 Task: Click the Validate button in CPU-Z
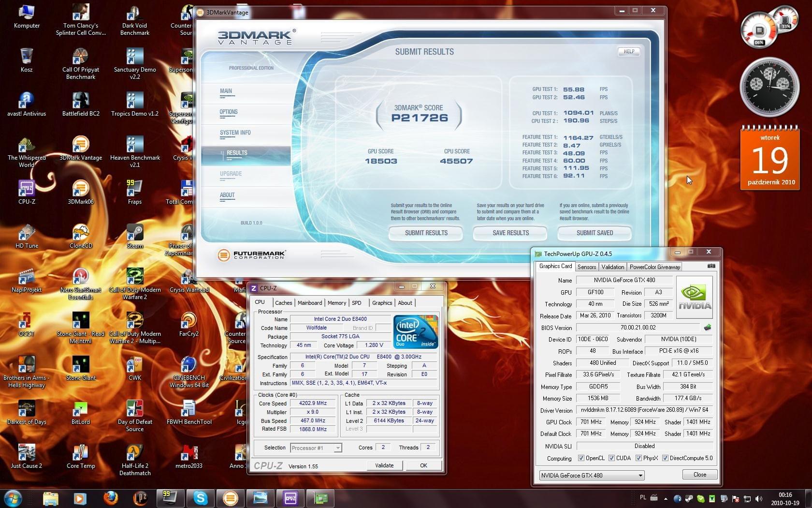[x=384, y=465]
